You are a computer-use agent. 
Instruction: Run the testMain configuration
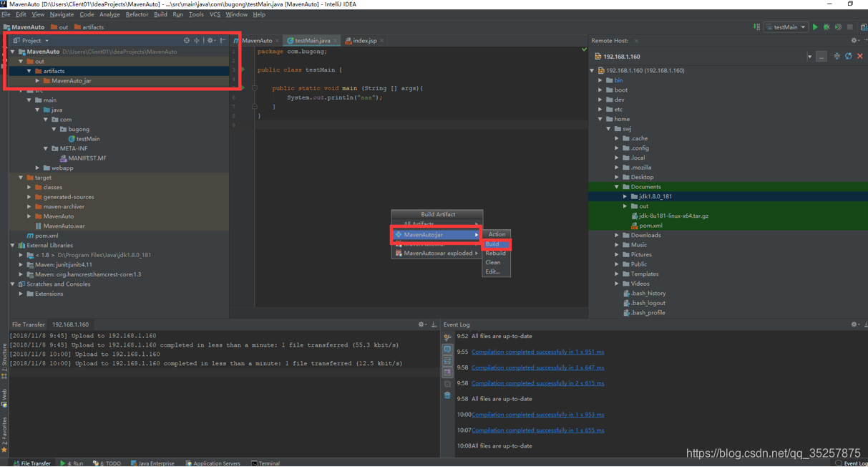coord(815,27)
